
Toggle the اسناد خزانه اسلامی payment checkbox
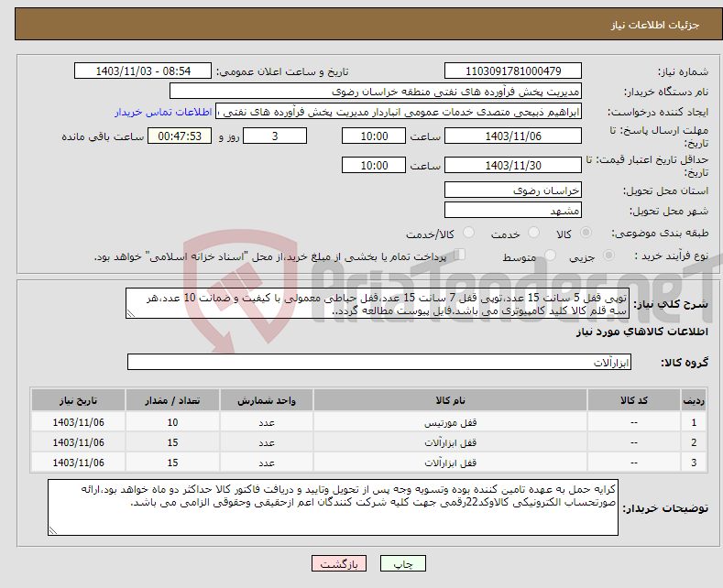point(460,254)
